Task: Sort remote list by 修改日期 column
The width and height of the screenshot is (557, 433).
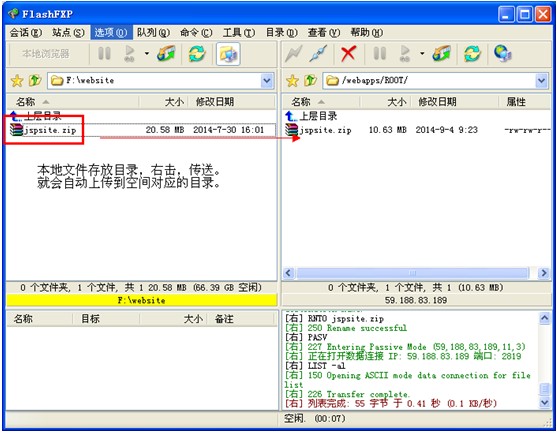Action: pyautogui.click(x=454, y=102)
